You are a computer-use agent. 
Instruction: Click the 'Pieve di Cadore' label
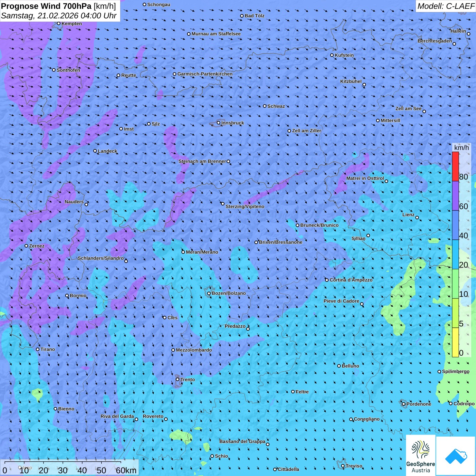341,301
